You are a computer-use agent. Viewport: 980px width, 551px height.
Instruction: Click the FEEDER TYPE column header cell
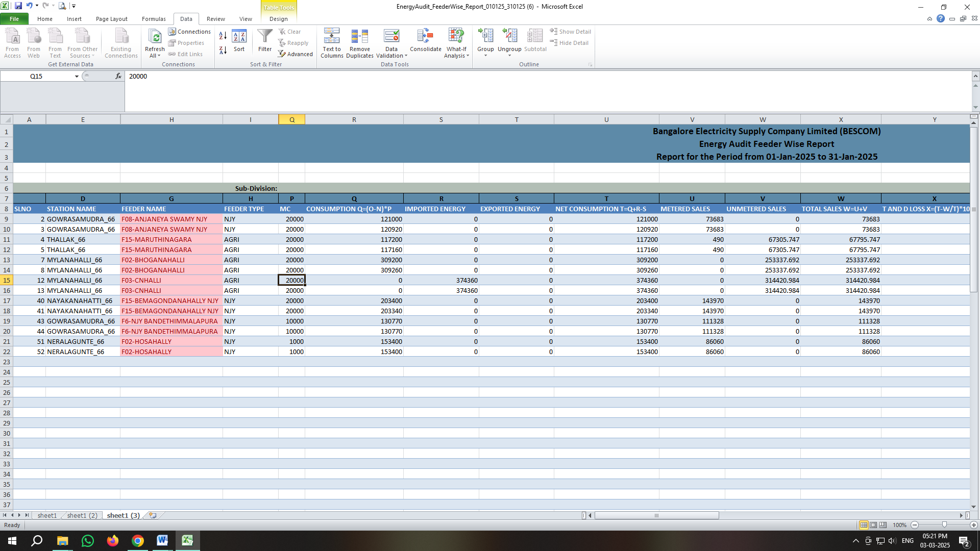click(x=251, y=209)
